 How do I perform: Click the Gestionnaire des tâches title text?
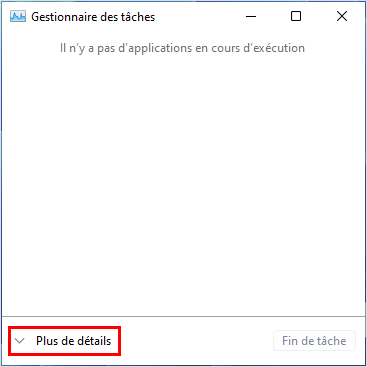pyautogui.click(x=93, y=17)
